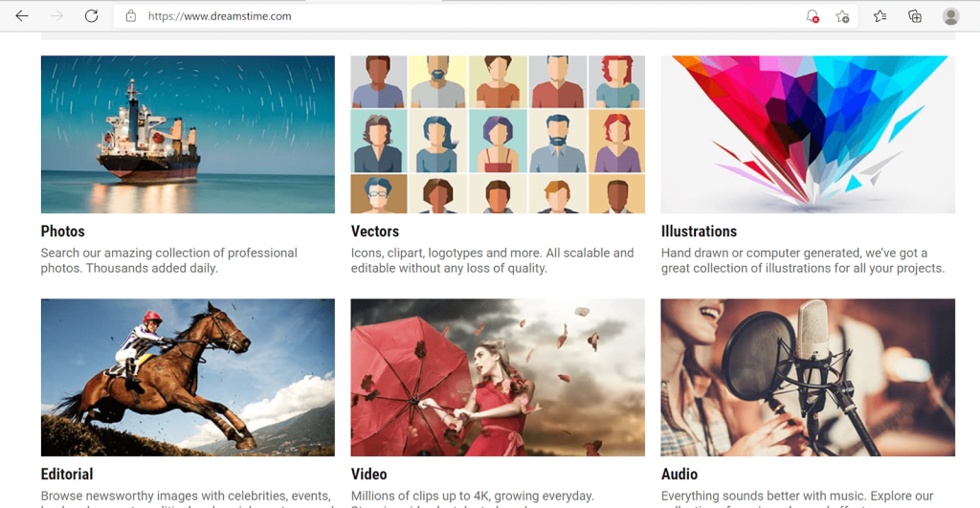Open the user profile avatar
980x508 pixels.
(x=950, y=16)
